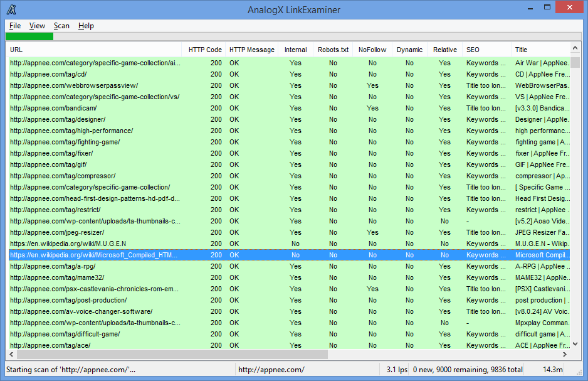The image size is (588, 381).
Task: Click the status bar URL http://appnee.com/
Action: point(271,370)
